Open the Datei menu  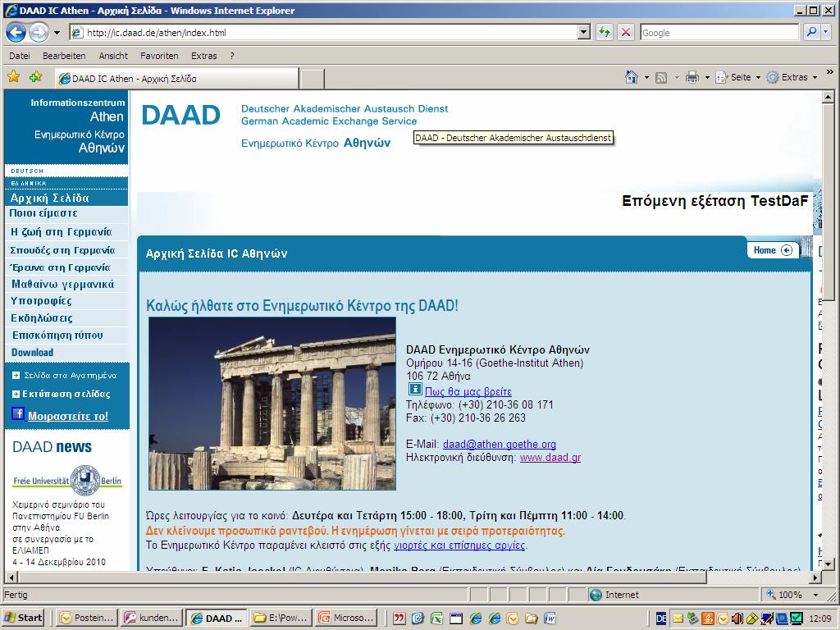pyautogui.click(x=20, y=56)
